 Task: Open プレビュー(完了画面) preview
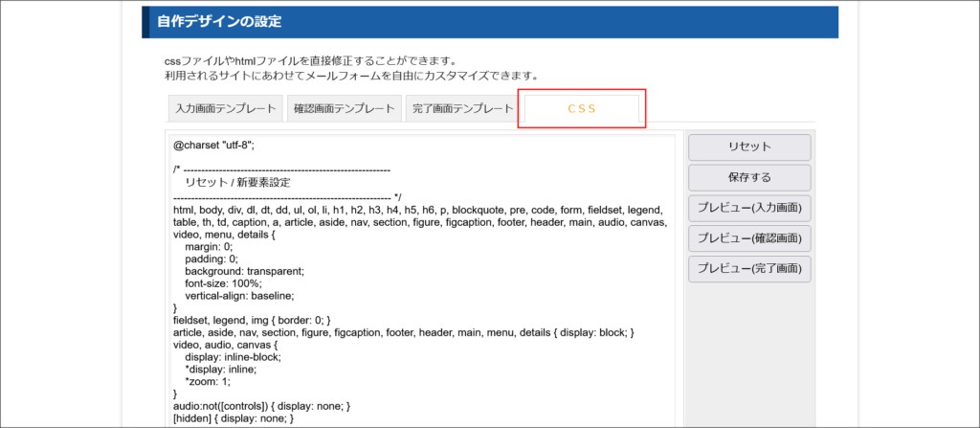tap(749, 269)
